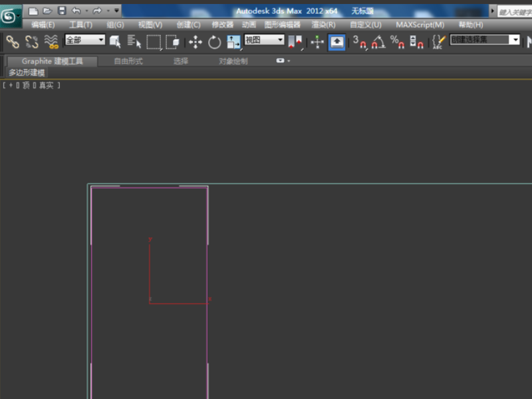Expand the undo history arrow
Screen dimensions: 532x399
point(86,11)
